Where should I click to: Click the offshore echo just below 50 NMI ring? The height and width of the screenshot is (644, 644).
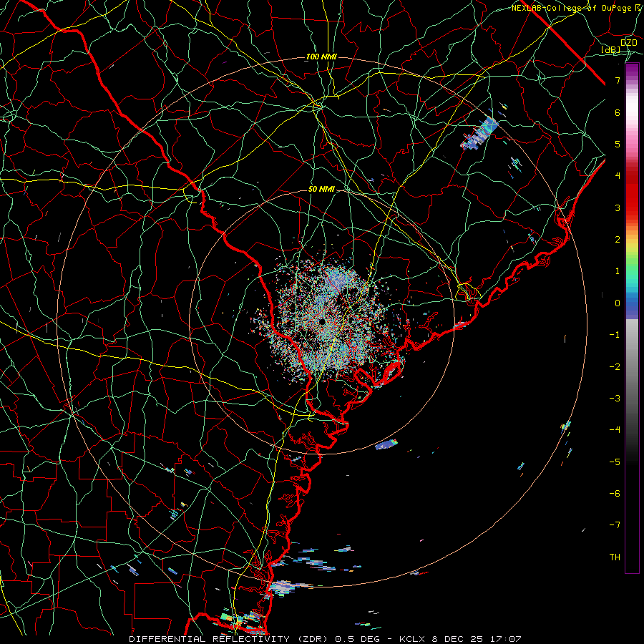[x=386, y=444]
